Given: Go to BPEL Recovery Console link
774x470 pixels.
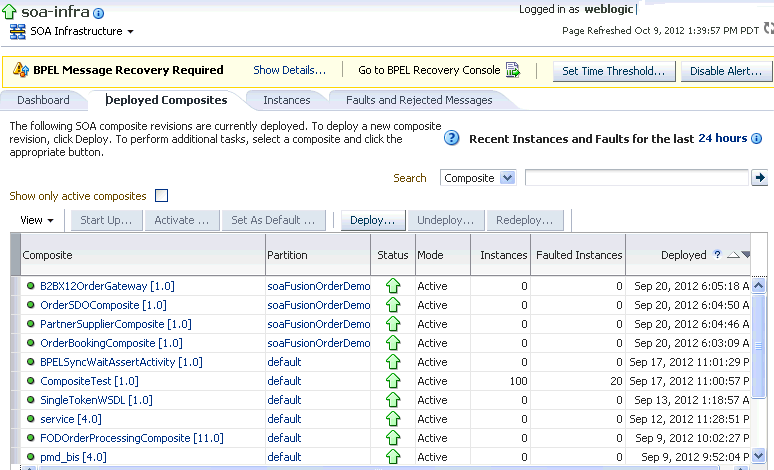Looking at the screenshot, I should (x=429, y=70).
